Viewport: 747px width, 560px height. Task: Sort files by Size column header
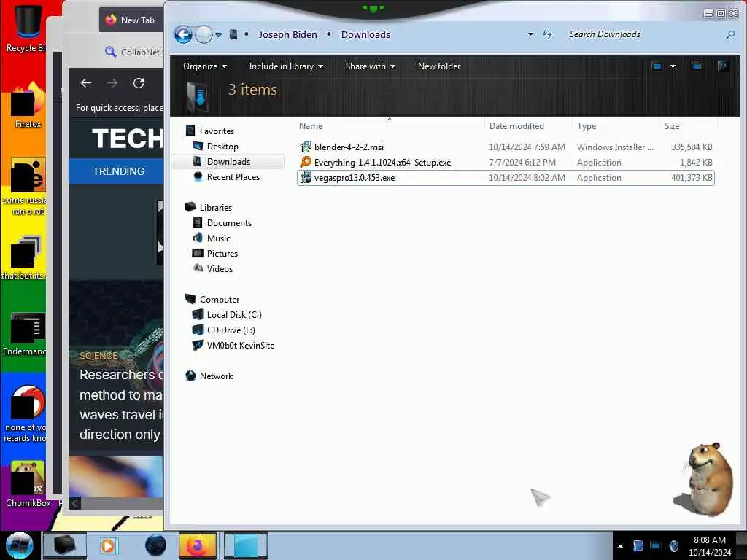point(672,125)
